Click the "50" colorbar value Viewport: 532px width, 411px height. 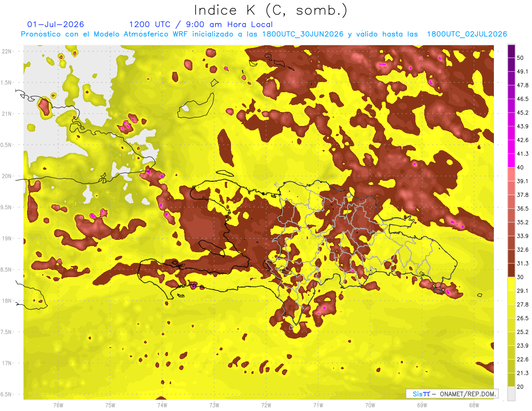(x=520, y=58)
